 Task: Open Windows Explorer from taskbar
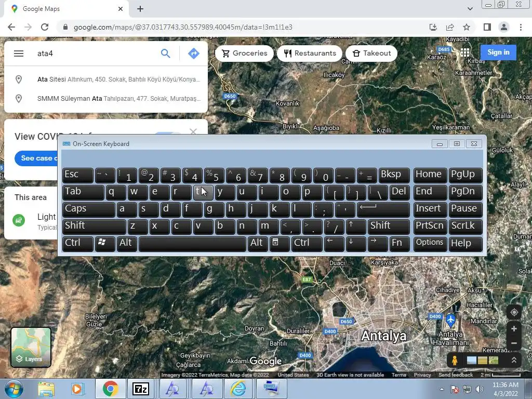[46, 389]
